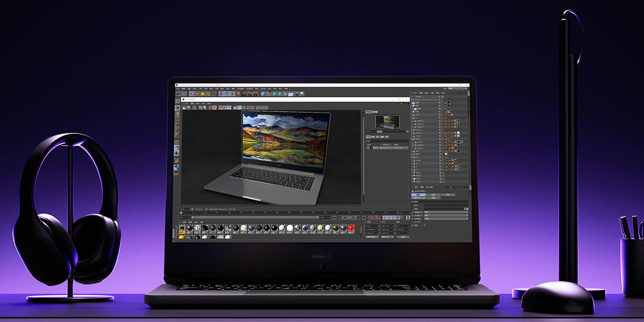The image size is (644, 322).
Task: Click the Undo arrow in top toolbar
Action: 179,94
